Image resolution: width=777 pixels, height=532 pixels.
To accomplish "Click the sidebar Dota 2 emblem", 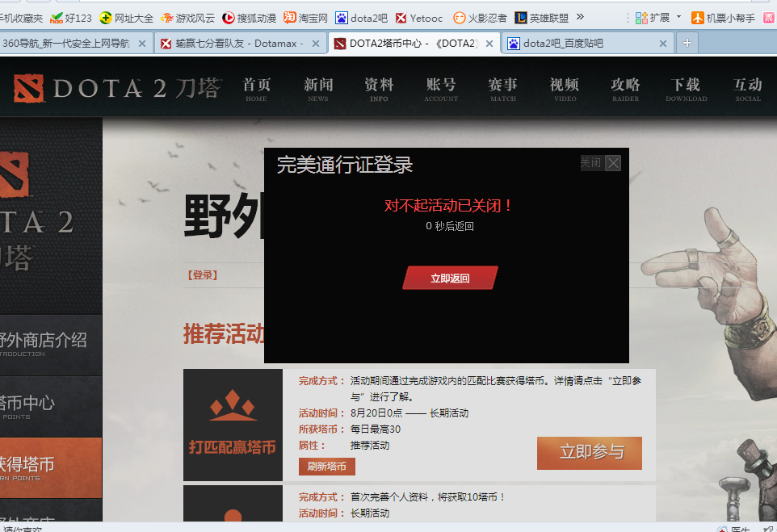I will pyautogui.click(x=15, y=174).
